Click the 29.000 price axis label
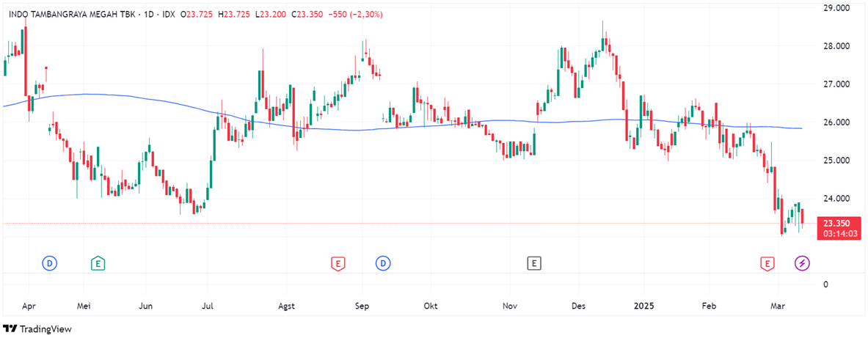The width and height of the screenshot is (868, 338). coord(837,8)
